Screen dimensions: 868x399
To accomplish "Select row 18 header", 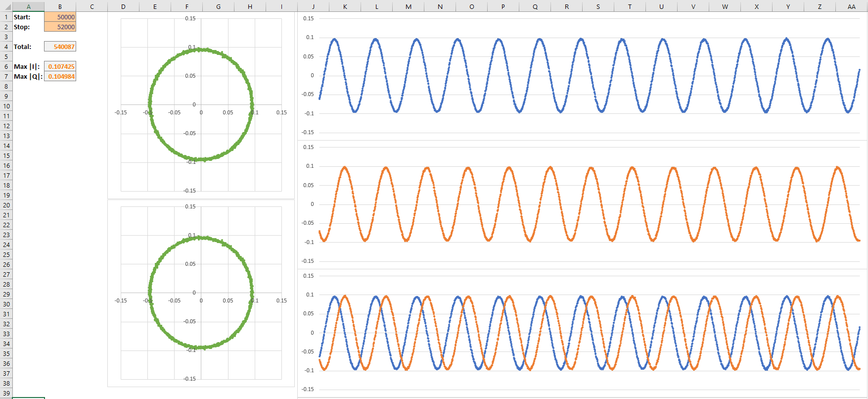I will 6,185.
